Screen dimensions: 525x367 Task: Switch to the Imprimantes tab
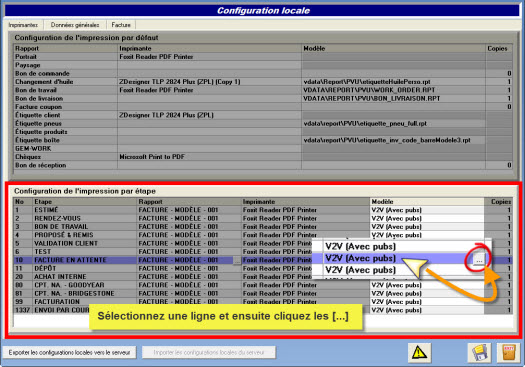click(x=23, y=25)
